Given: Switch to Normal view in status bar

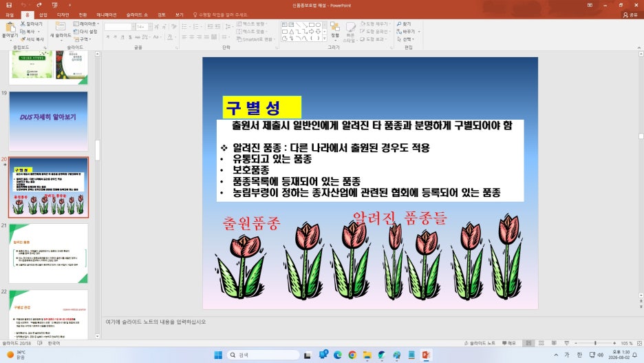Looking at the screenshot, I should [x=528, y=343].
